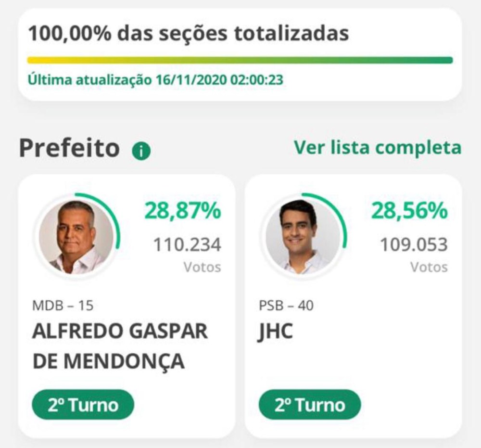The height and width of the screenshot is (448, 481).
Task: Click JHC's candidate photo
Action: pyautogui.click(x=304, y=237)
